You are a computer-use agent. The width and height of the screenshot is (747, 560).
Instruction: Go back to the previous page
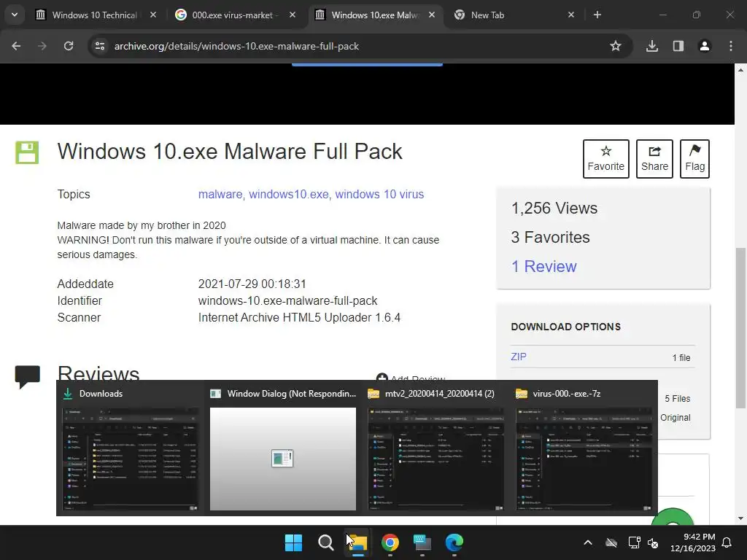(x=16, y=46)
